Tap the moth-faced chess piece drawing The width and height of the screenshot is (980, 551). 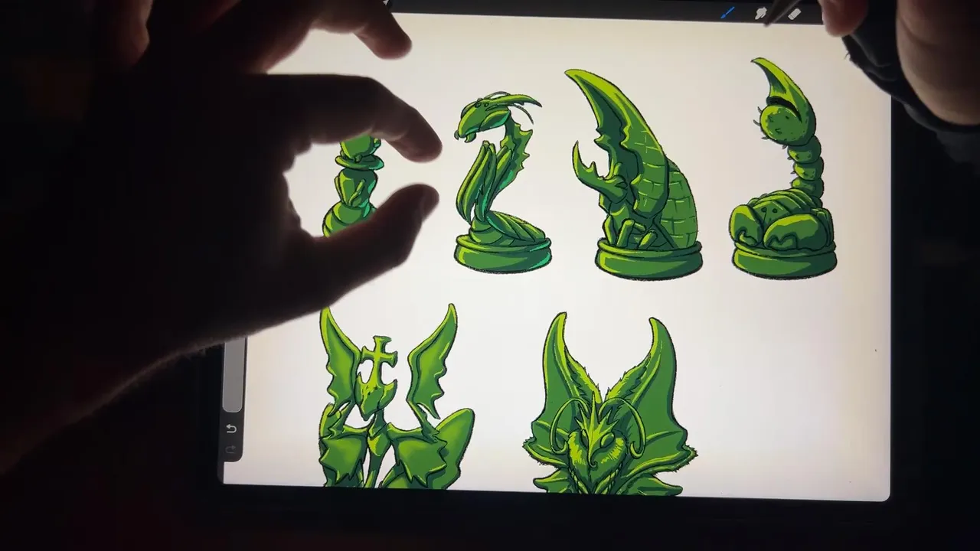point(609,404)
